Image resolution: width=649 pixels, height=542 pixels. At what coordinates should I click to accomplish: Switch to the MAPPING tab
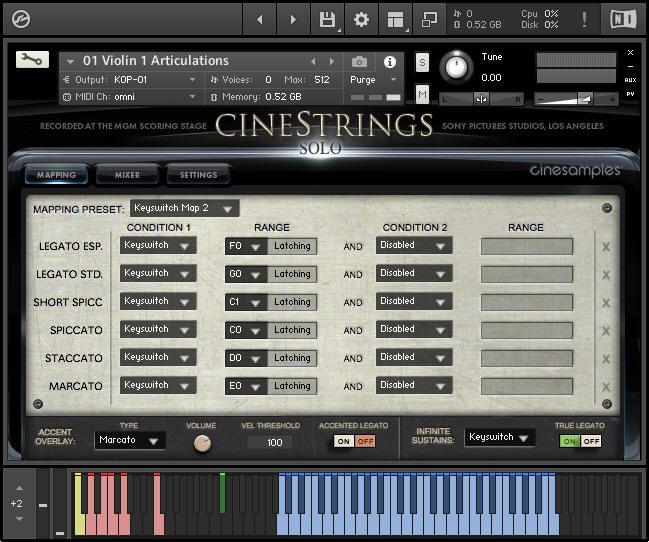57,175
